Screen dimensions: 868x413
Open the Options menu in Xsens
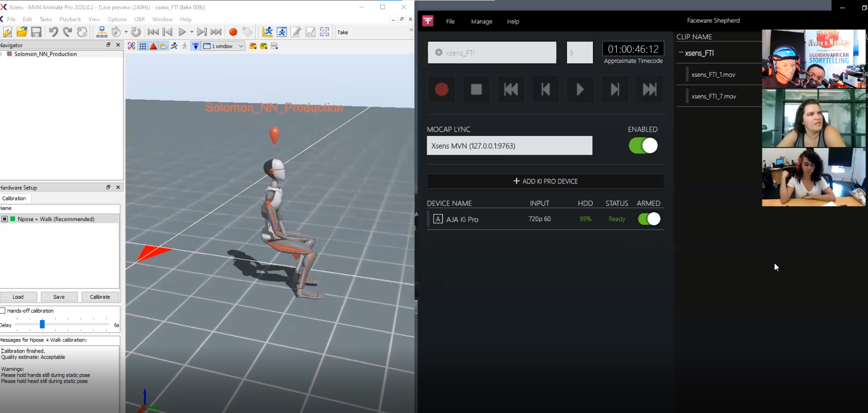point(117,19)
